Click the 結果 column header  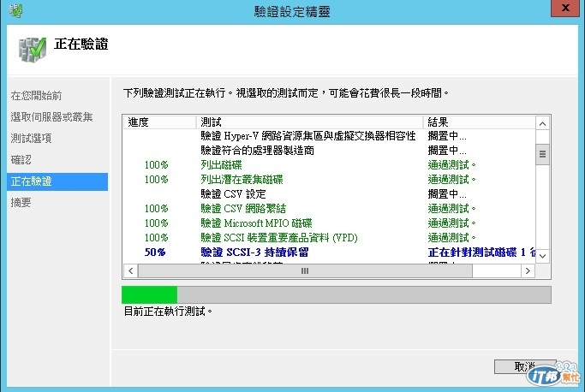click(x=480, y=122)
